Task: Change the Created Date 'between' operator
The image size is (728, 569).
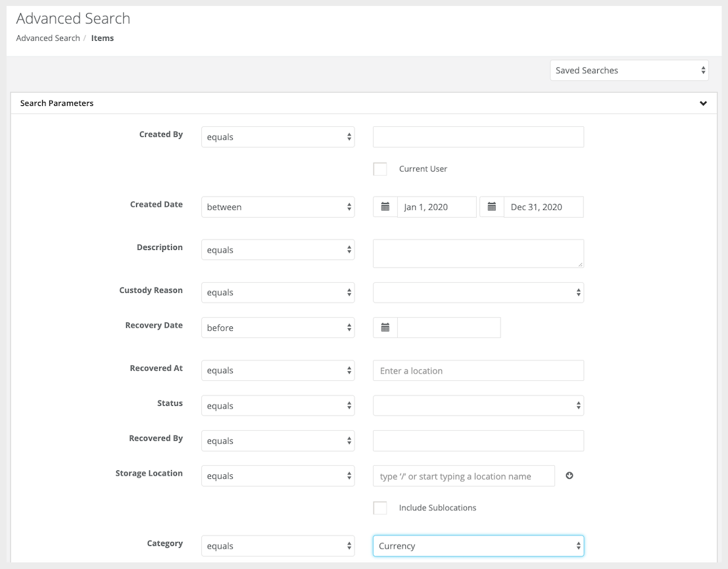Action: [x=278, y=207]
